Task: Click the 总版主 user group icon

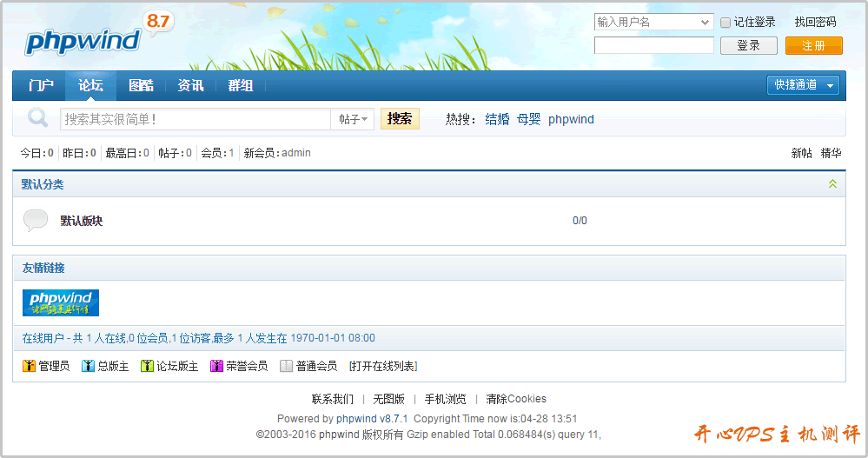Action: (88, 367)
